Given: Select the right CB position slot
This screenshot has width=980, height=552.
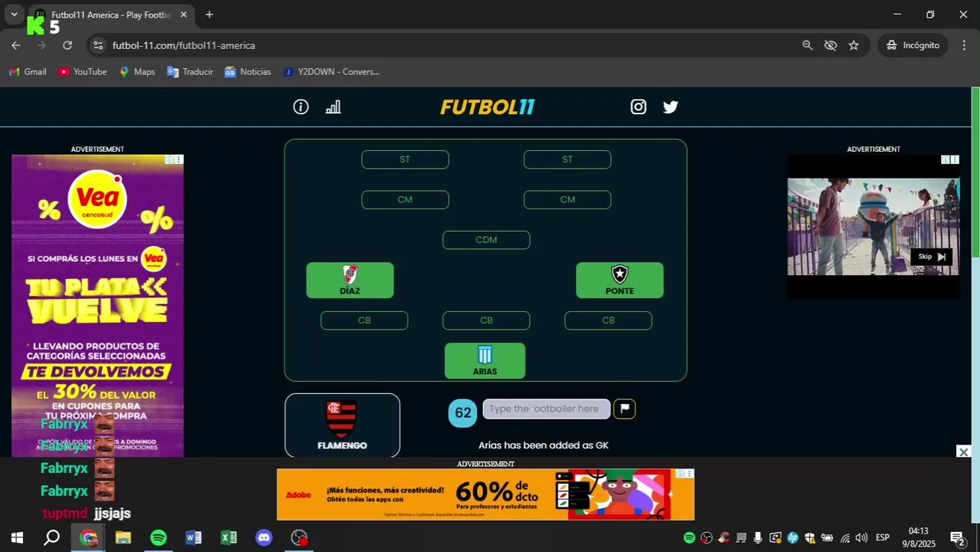Looking at the screenshot, I should (x=608, y=320).
